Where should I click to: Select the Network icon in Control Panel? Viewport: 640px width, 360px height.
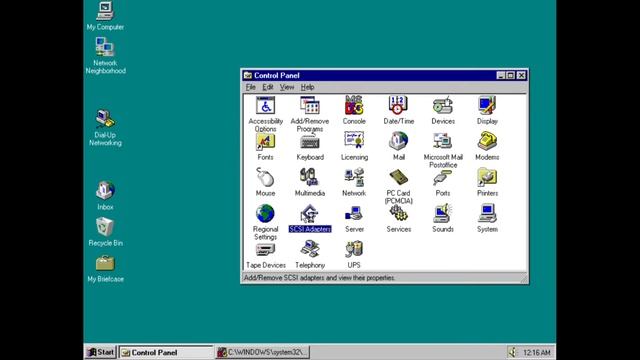(x=354, y=177)
